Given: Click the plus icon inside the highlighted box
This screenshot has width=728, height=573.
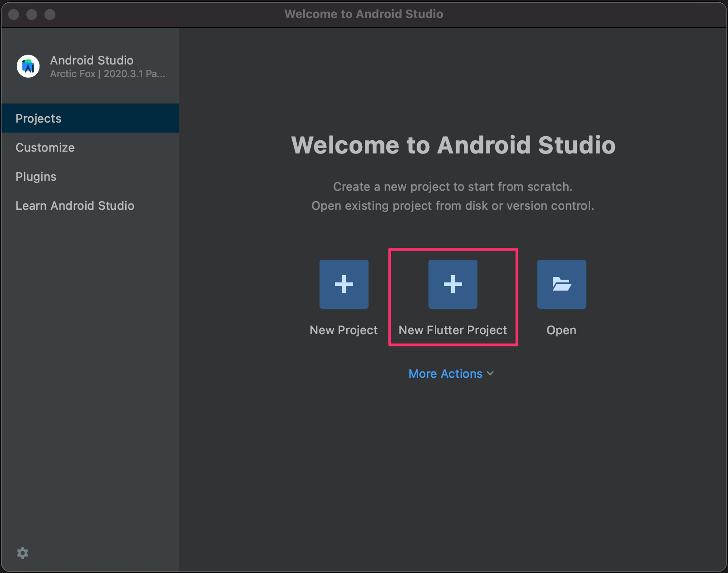Looking at the screenshot, I should 453,284.
